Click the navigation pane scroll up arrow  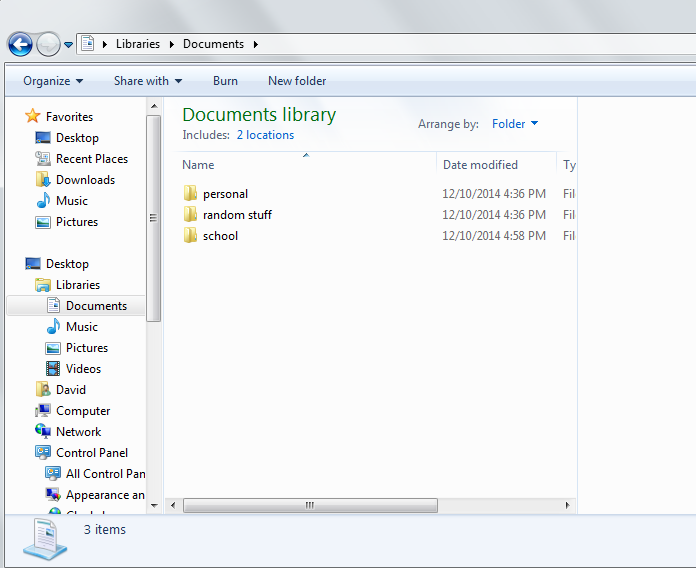(x=154, y=106)
